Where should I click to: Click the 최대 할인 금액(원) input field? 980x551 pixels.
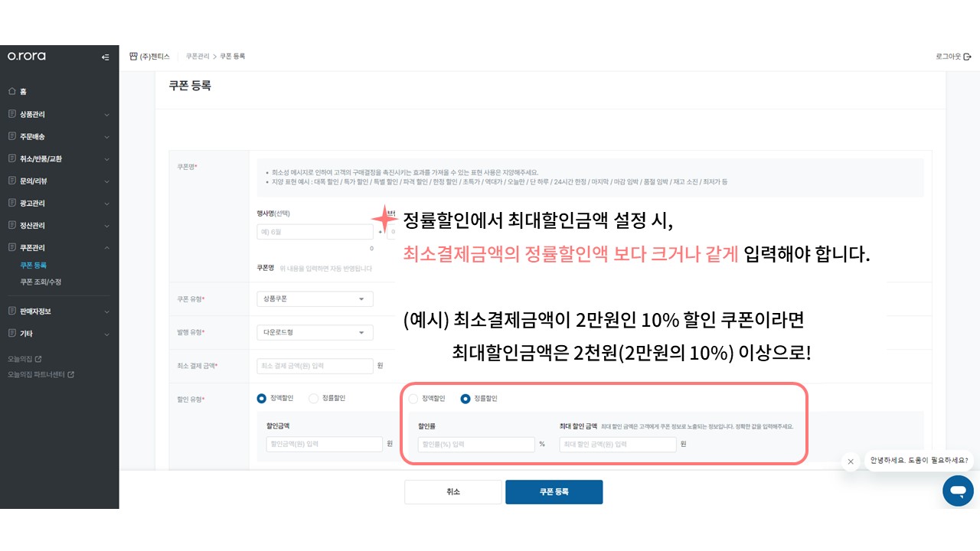618,444
